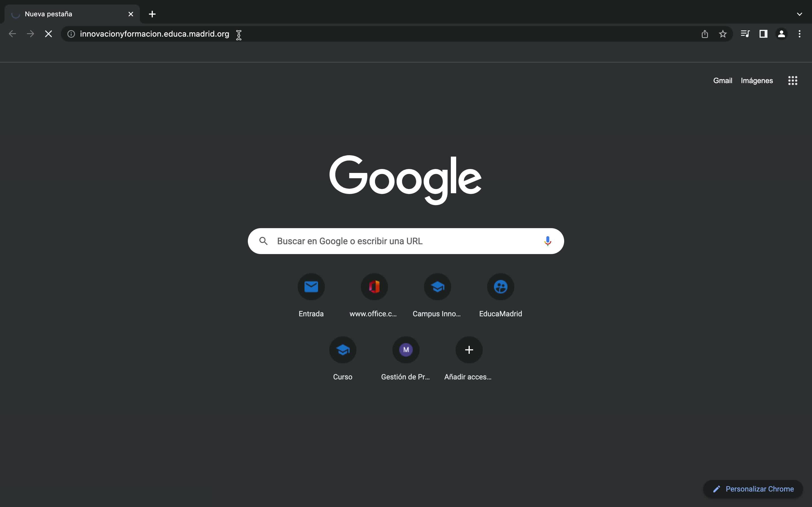Toggle the side panel
Screen dimensions: 812x507
[x=763, y=34]
